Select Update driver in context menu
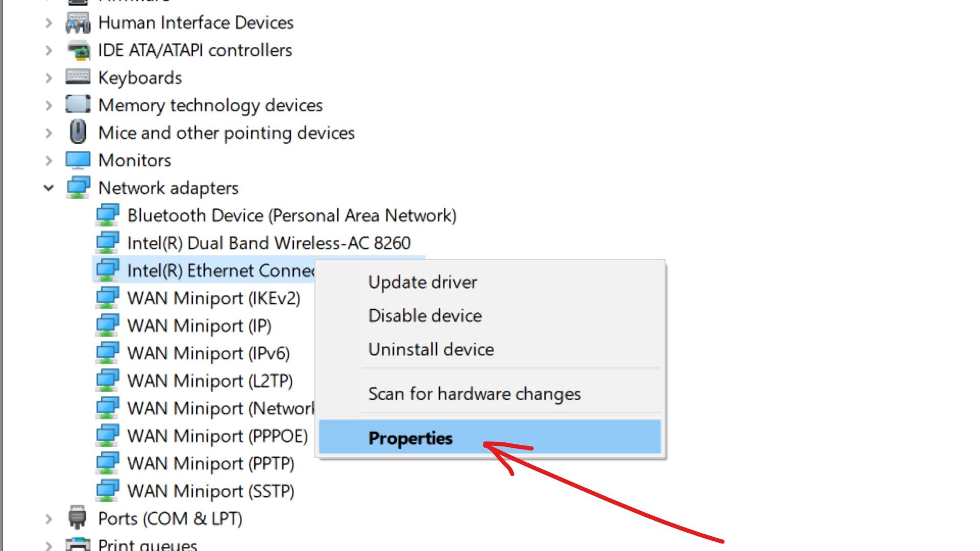 click(x=423, y=282)
